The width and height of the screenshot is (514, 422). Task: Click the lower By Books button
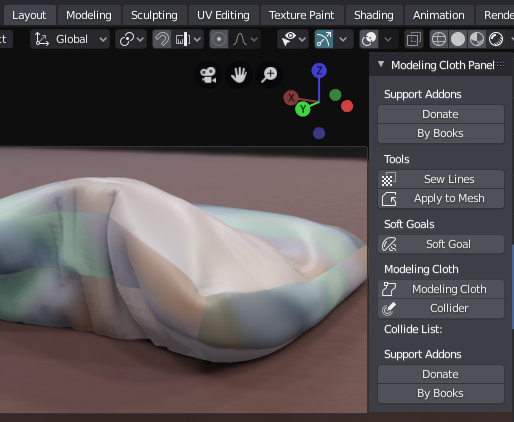[441, 394]
